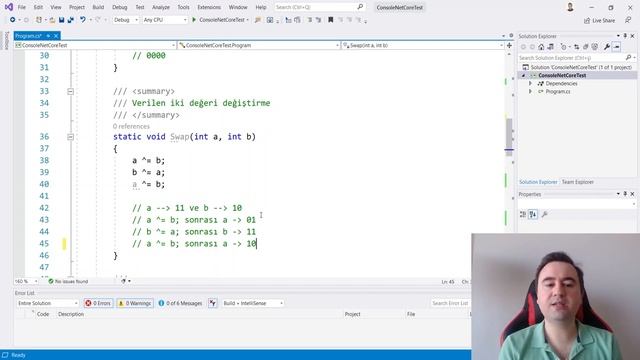
Task: Click Solution Explorer's Sync with Active Document icon
Action: pos(576,47)
